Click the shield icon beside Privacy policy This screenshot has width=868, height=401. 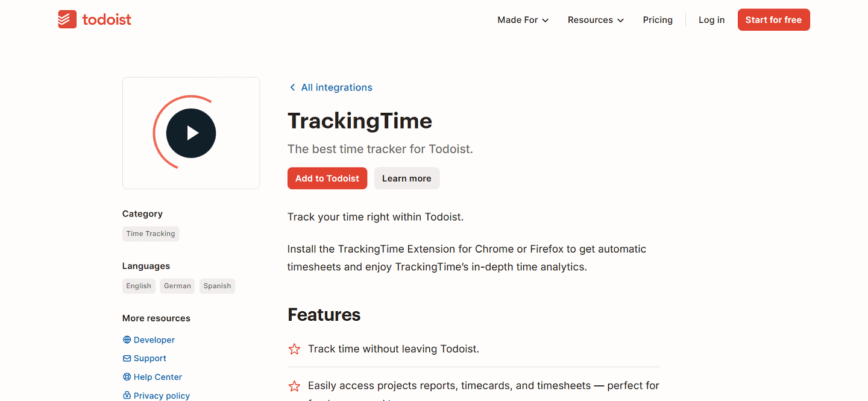[x=126, y=396]
